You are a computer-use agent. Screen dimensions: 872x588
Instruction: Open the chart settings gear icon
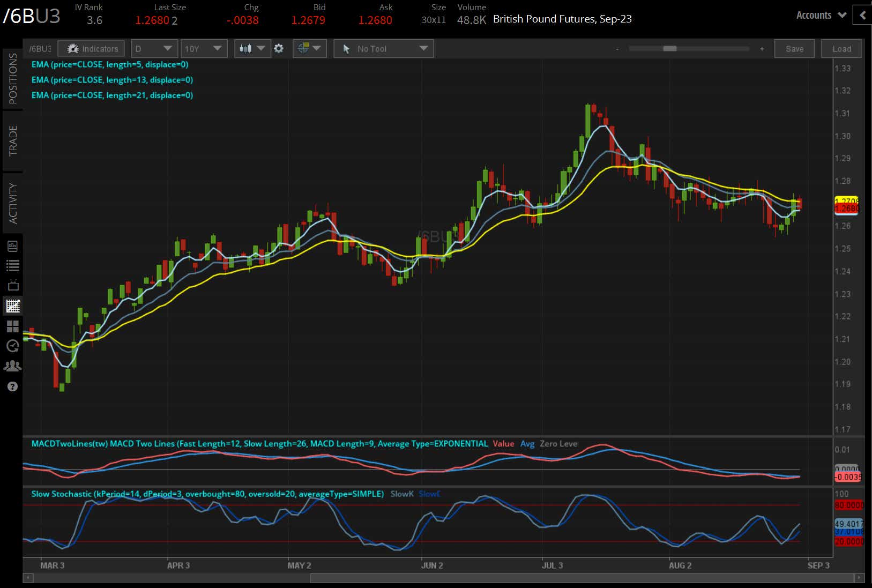(279, 49)
